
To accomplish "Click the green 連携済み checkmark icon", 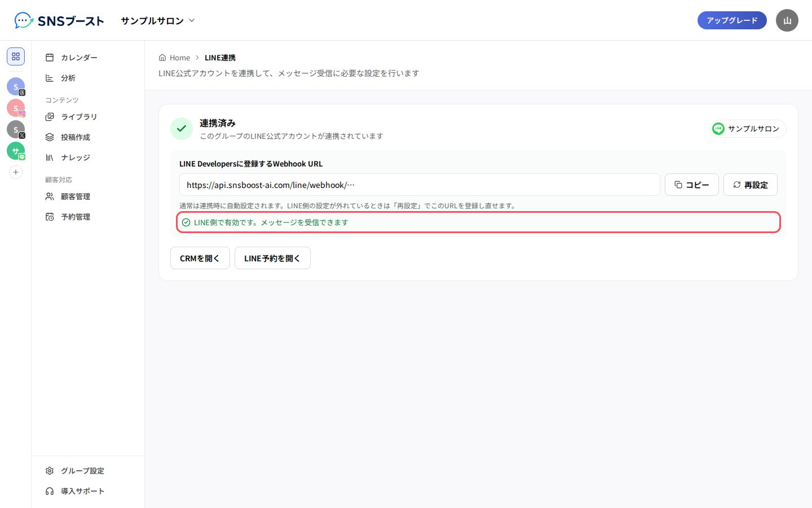I will coord(182,129).
